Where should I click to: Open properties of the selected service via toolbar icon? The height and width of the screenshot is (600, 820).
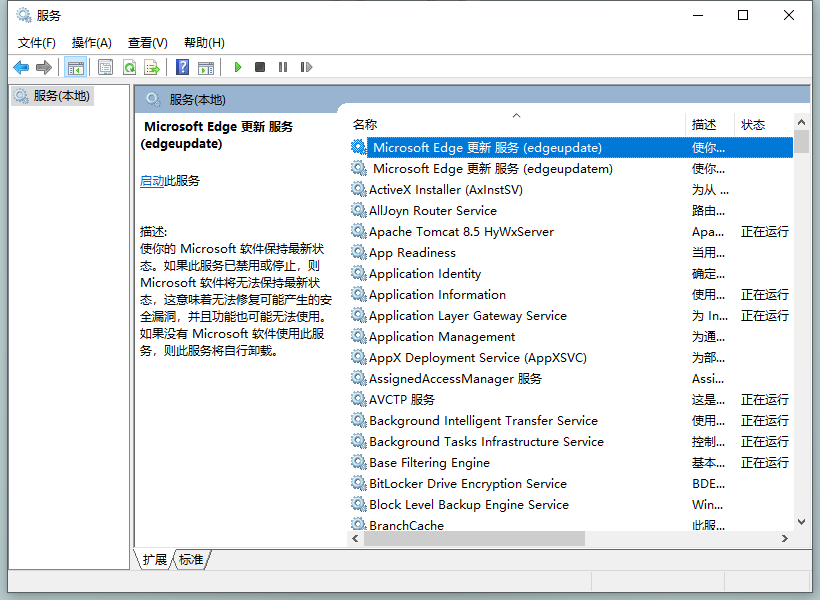coord(105,67)
